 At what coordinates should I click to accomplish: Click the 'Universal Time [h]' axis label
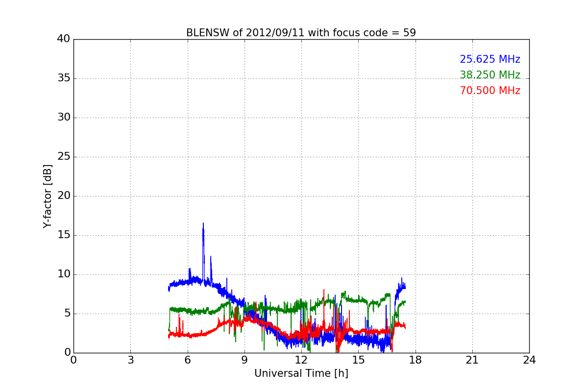(x=301, y=373)
